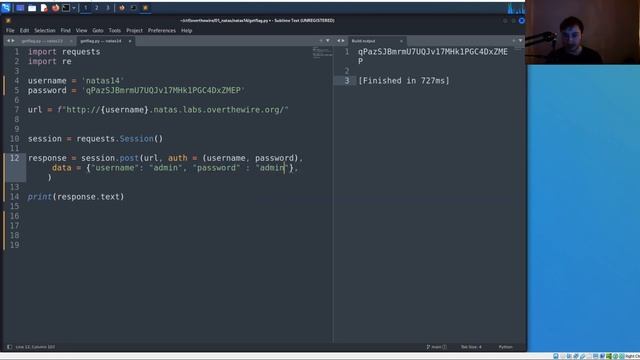
Task: Click 'session.post' on line 12
Action: click(110, 158)
